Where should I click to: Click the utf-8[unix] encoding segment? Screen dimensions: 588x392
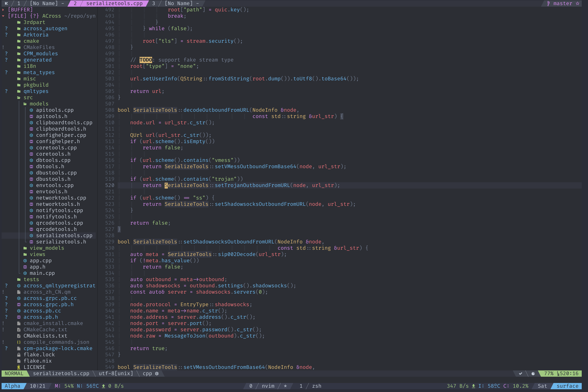[116, 374]
